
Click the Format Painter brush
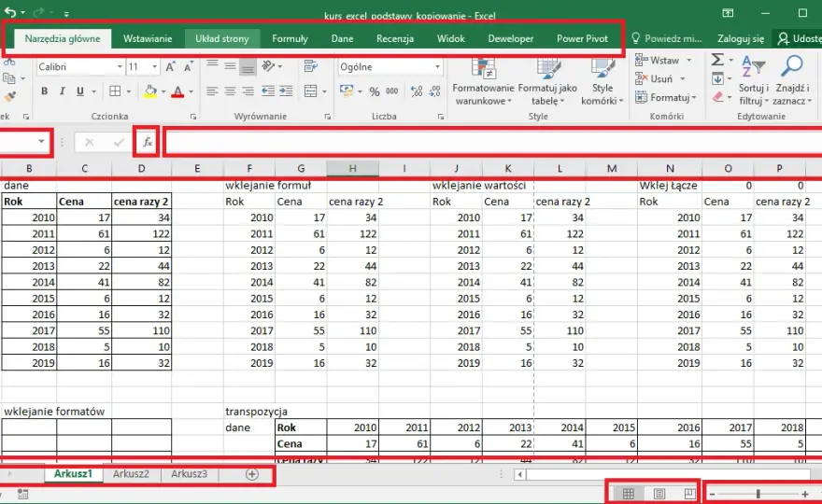click(9, 96)
